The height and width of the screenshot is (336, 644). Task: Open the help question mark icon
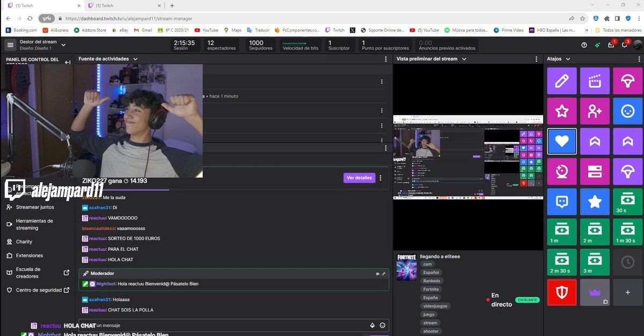(584, 45)
